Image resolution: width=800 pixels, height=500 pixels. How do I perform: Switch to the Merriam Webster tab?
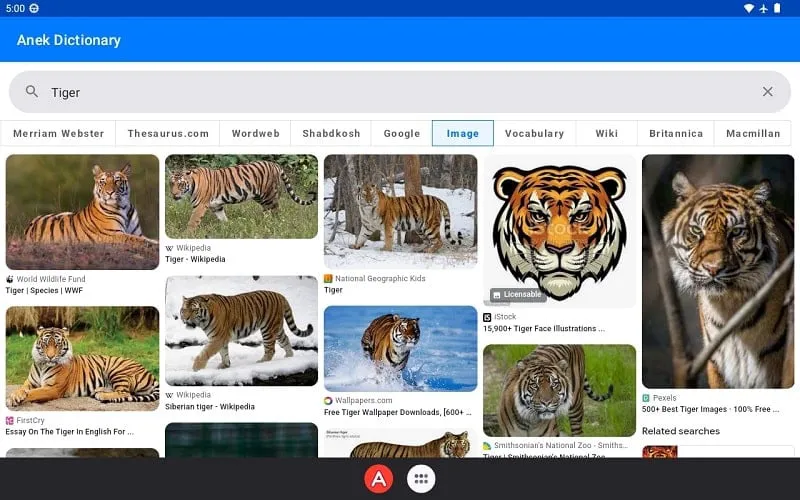click(x=58, y=133)
